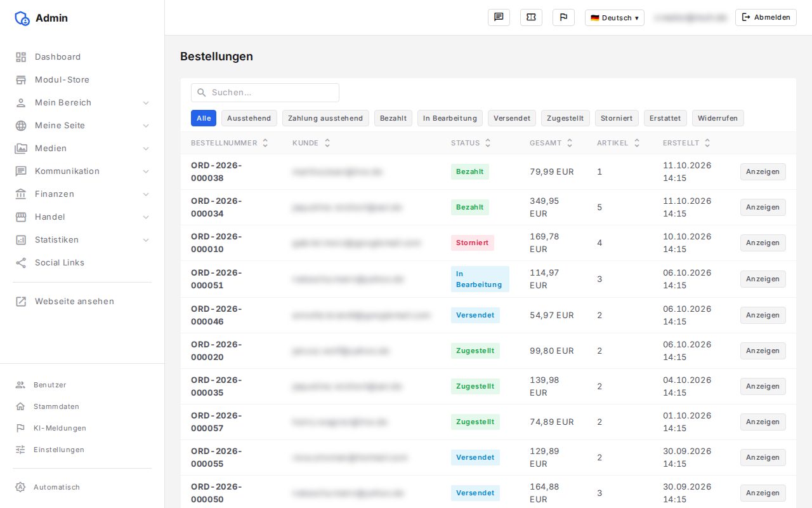
Task: Click the Einstellungen sliders icon
Action: (20, 450)
